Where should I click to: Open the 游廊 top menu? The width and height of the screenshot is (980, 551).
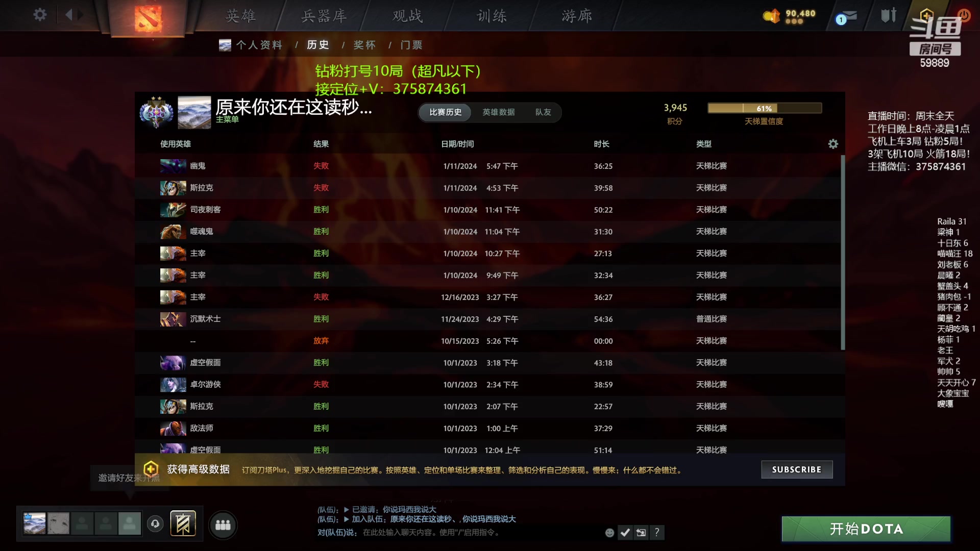point(577,16)
